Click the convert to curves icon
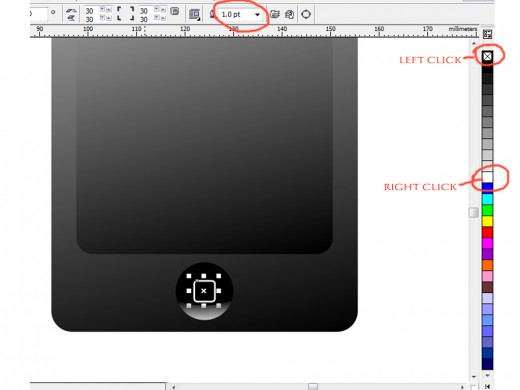Screen dimensions: 520x390 pyautogui.click(x=306, y=14)
